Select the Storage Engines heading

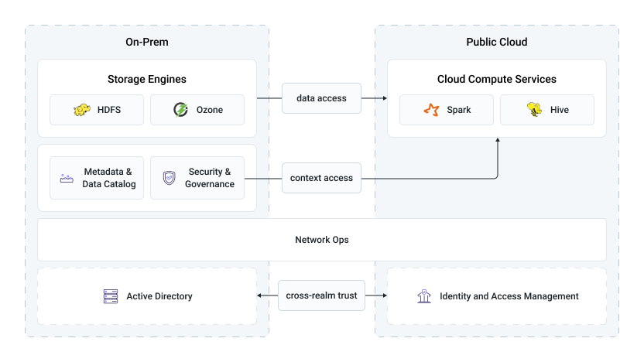pos(147,79)
